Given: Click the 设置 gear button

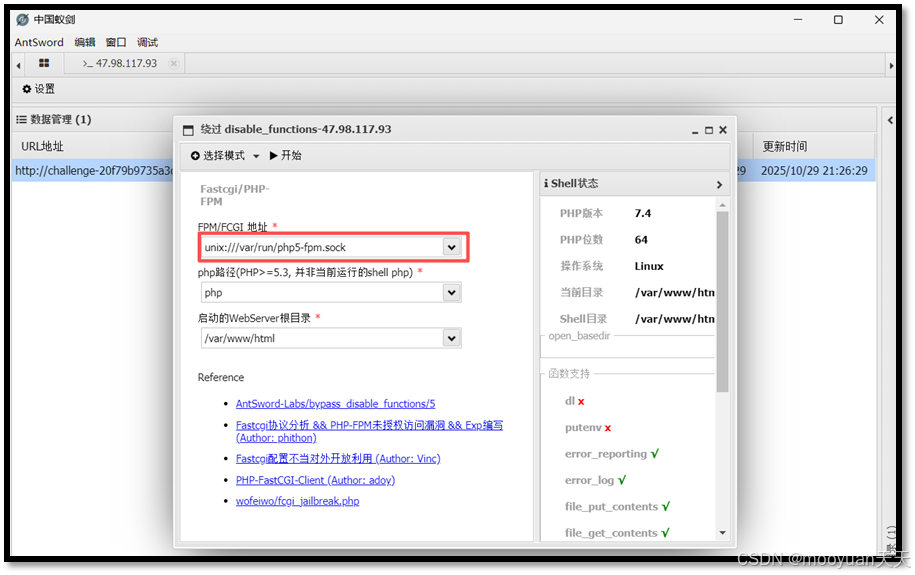Looking at the screenshot, I should [39, 89].
